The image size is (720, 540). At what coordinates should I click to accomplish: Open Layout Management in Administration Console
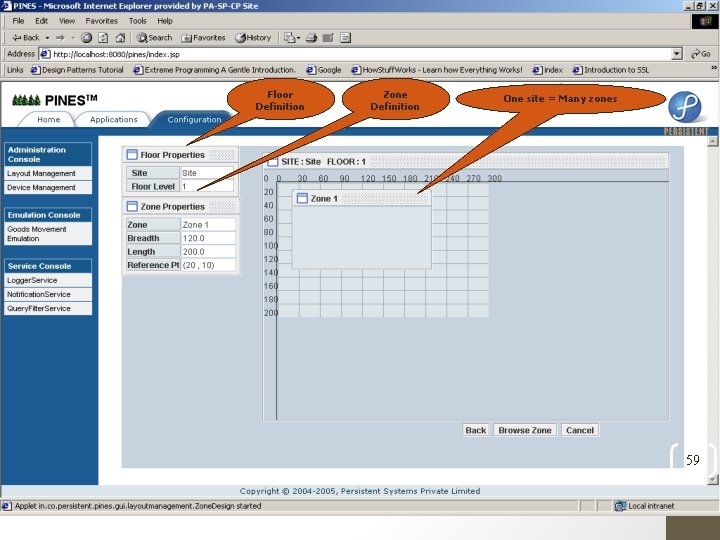[x=48, y=173]
